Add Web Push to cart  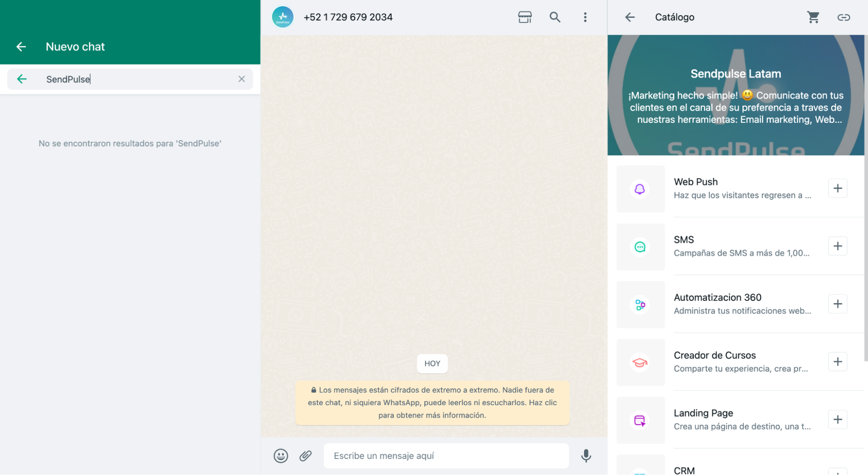(837, 188)
